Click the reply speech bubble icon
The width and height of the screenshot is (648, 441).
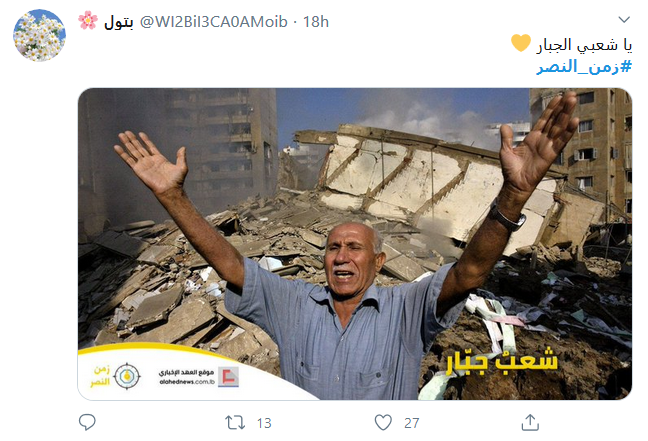pyautogui.click(x=87, y=422)
